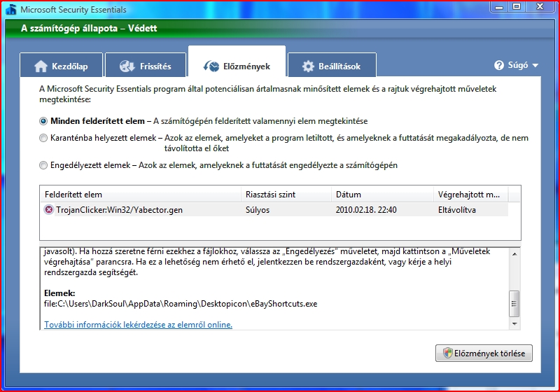Click the 2010.02.18. 22:40 date cell

pos(366,210)
